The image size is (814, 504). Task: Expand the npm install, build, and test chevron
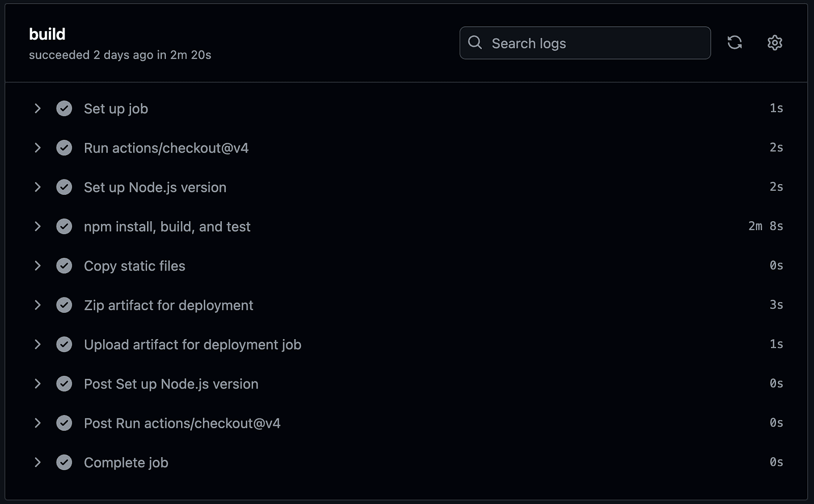pos(37,226)
